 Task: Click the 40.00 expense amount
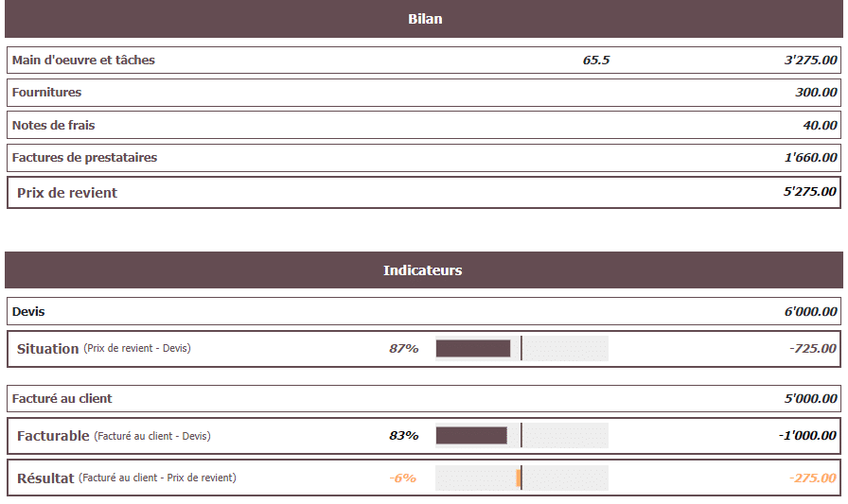[820, 125]
